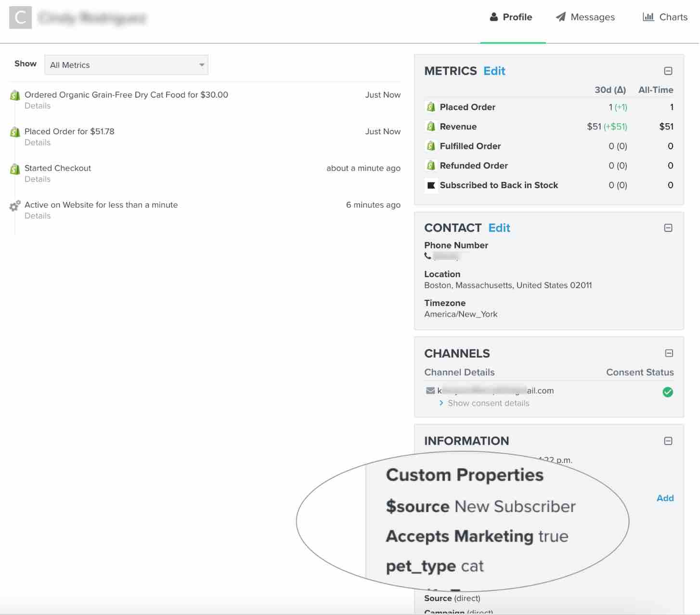Image resolution: width=700 pixels, height=615 pixels.
Task: Click the Shopify bag icon next to Ordered Organic Grain-Free event
Action: [x=14, y=95]
